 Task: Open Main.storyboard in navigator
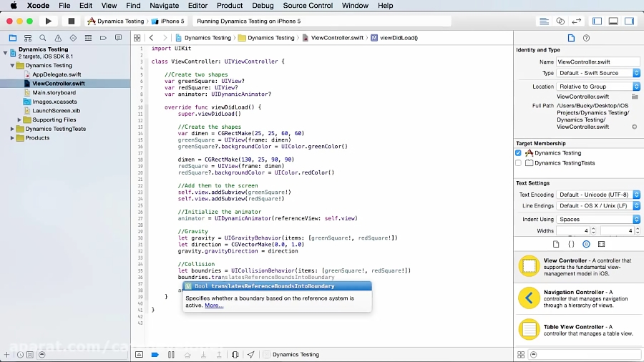54,93
